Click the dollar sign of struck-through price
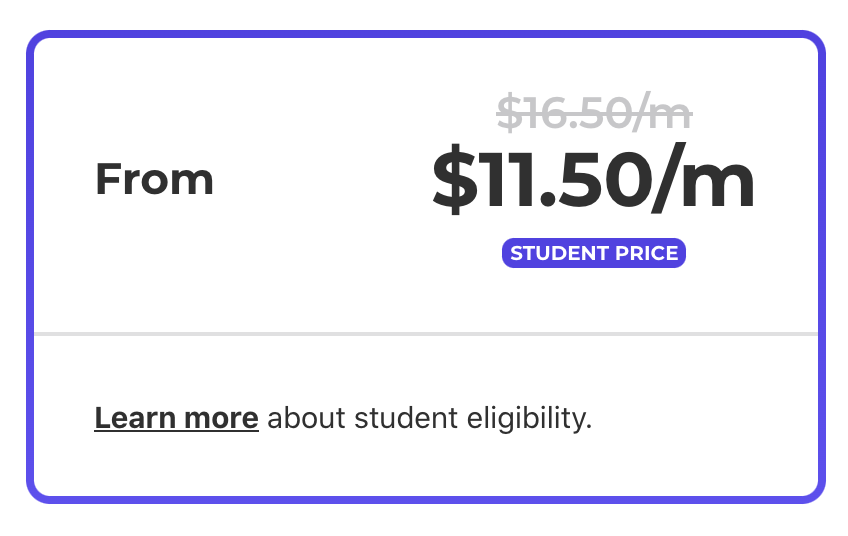Image resolution: width=848 pixels, height=536 pixels. point(508,112)
